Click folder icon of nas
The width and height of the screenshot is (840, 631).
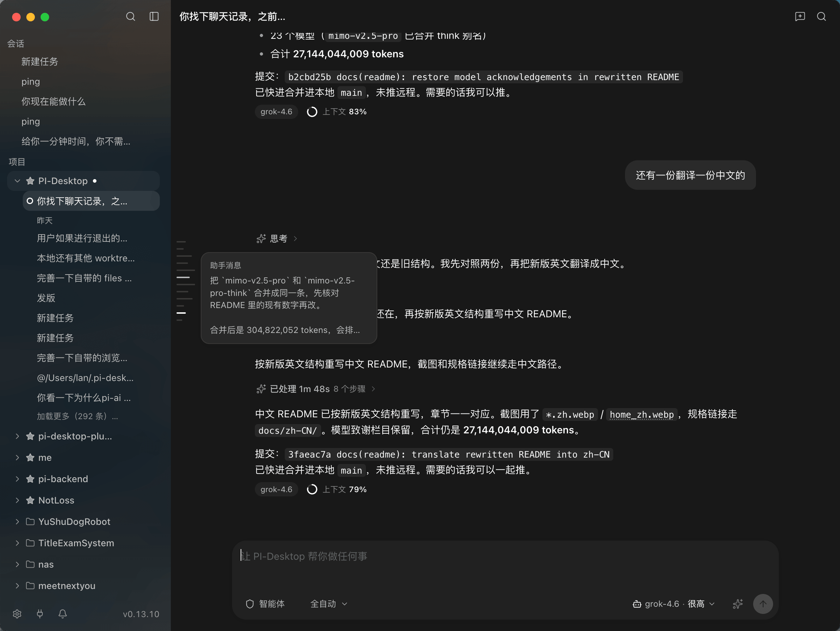click(x=30, y=564)
